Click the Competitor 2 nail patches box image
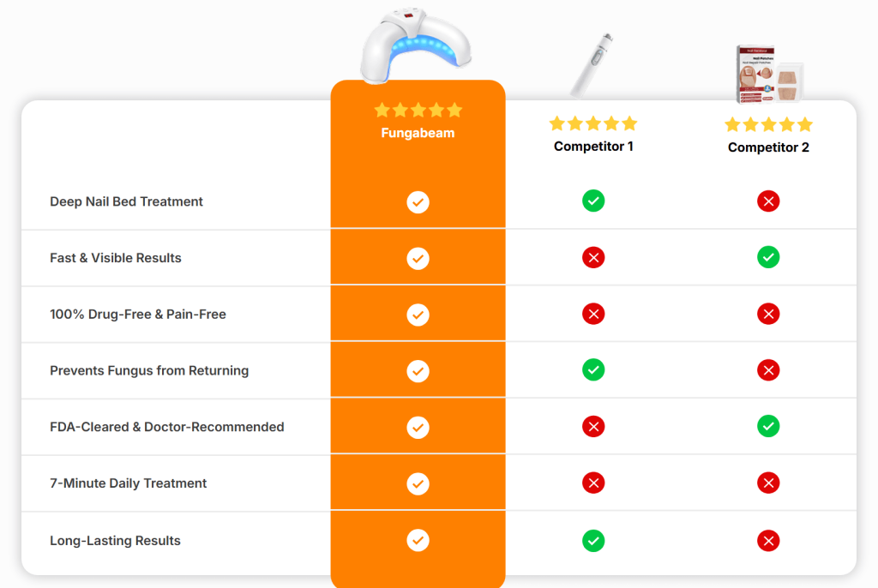878x588 pixels. point(769,75)
